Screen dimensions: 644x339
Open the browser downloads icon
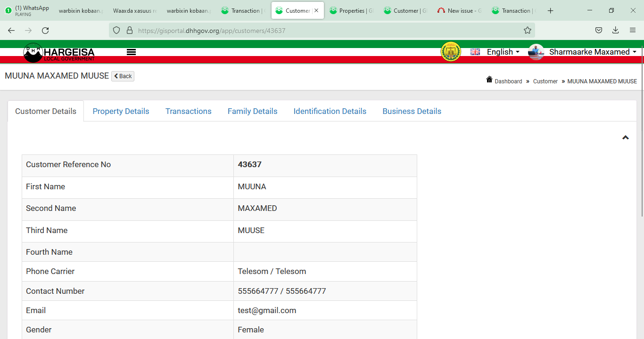[x=615, y=30]
